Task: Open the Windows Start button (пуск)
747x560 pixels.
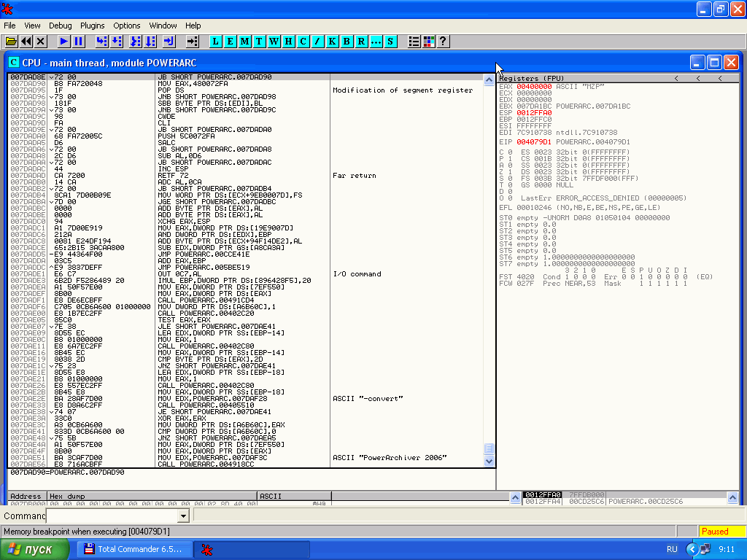Action: [34, 549]
